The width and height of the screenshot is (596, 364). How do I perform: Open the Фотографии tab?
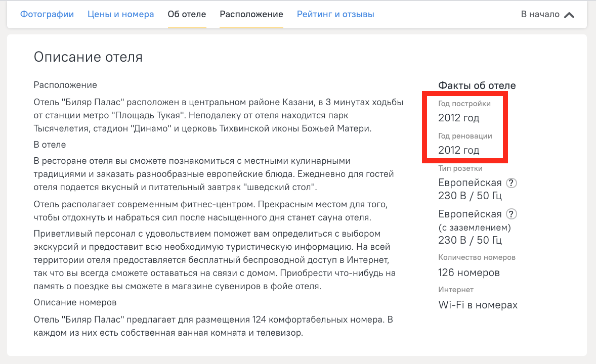tap(47, 14)
